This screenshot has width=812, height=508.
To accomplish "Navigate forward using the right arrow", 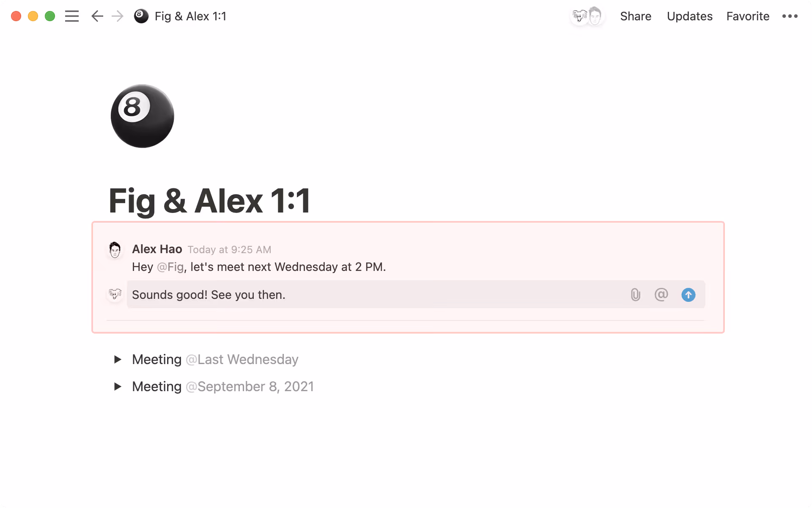I will pyautogui.click(x=117, y=16).
